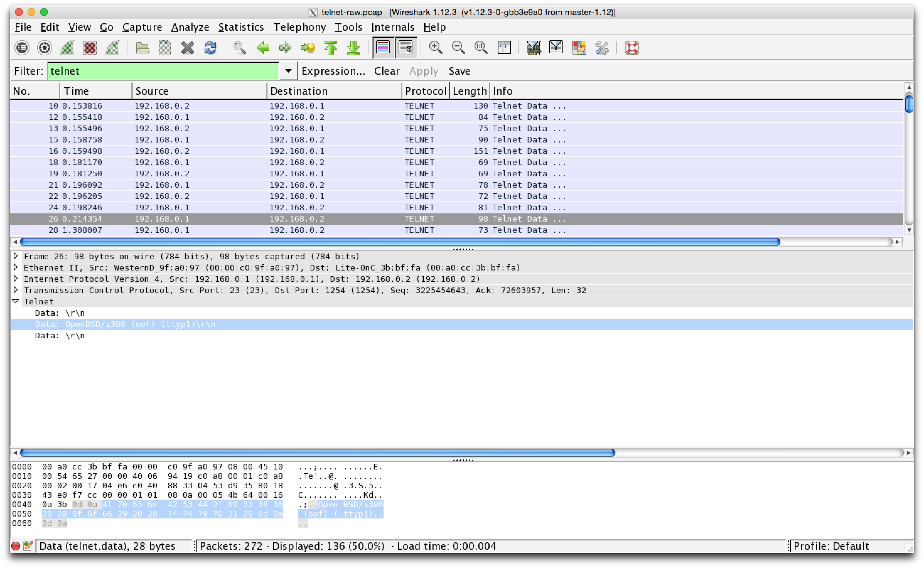Open the Internals menu
The image size is (924, 568).
(393, 27)
